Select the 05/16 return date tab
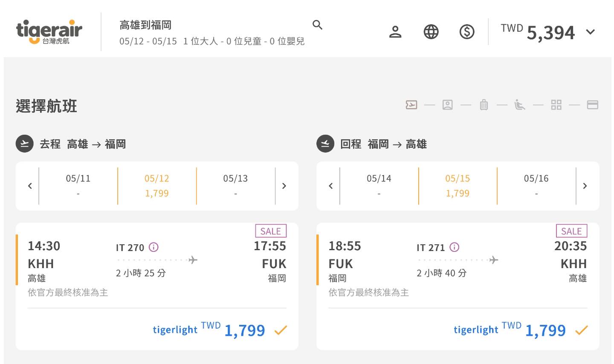This screenshot has height=364, width=614. (536, 185)
